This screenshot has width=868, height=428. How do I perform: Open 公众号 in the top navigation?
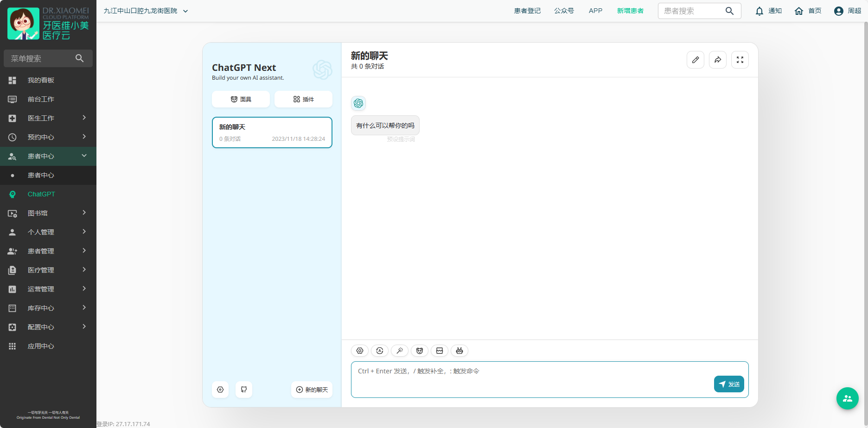(564, 11)
